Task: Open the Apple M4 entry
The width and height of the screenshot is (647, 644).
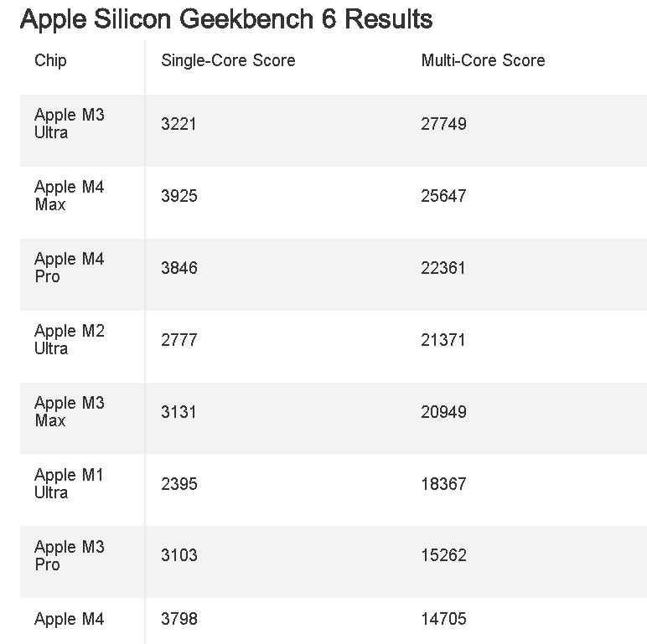Action: tap(70, 619)
